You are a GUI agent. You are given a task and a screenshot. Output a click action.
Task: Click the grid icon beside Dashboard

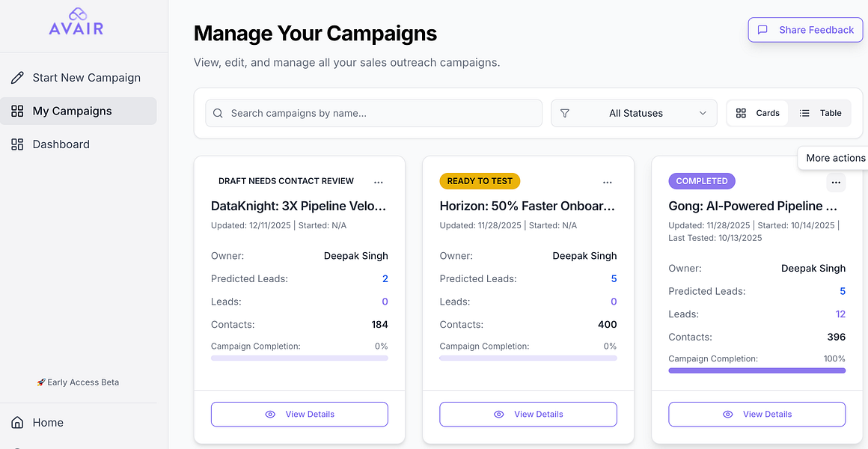17,144
